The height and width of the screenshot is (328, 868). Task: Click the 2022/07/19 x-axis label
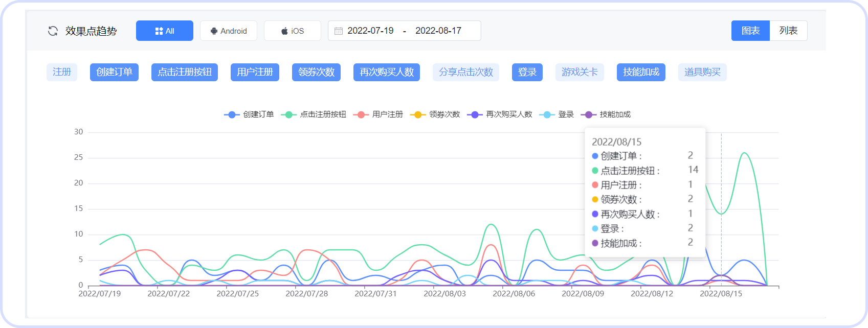pyautogui.click(x=100, y=294)
